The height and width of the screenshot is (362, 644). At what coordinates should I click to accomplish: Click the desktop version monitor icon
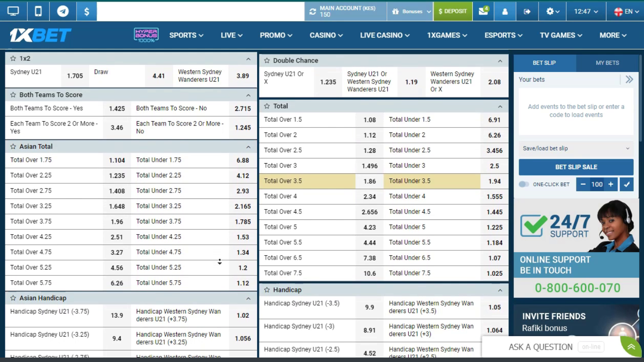(x=13, y=12)
